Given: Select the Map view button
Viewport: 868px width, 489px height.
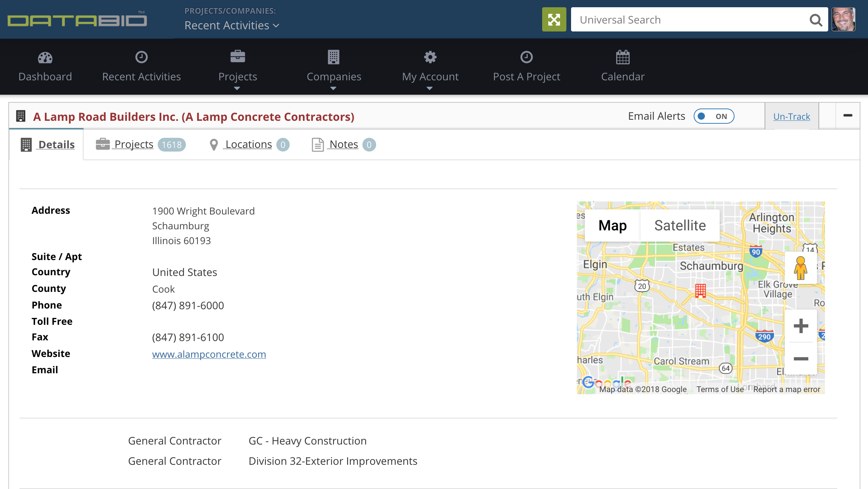Looking at the screenshot, I should [612, 225].
